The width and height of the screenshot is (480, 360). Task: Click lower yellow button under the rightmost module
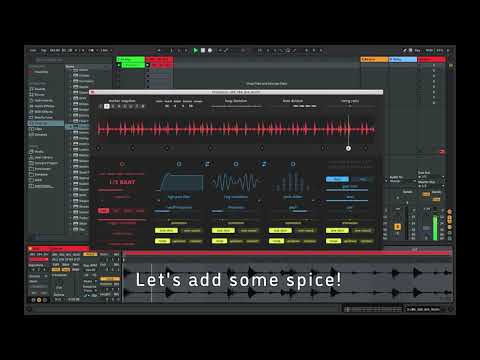[x=333, y=241]
